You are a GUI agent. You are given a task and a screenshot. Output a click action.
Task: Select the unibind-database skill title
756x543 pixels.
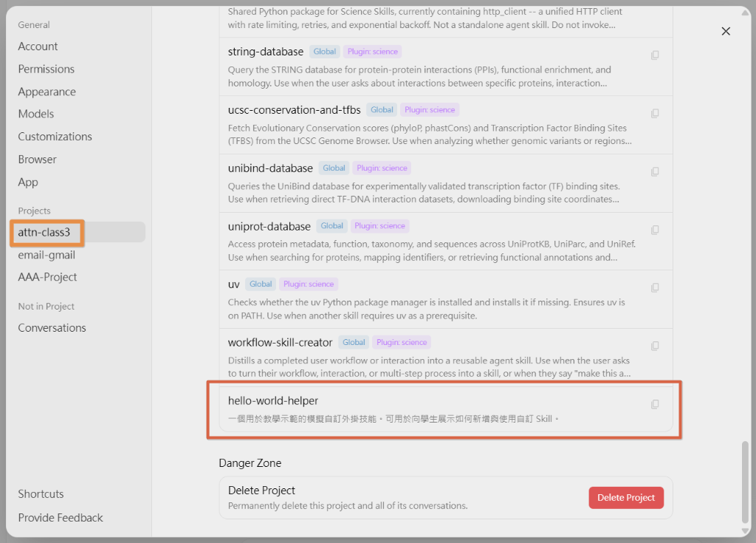click(x=270, y=168)
